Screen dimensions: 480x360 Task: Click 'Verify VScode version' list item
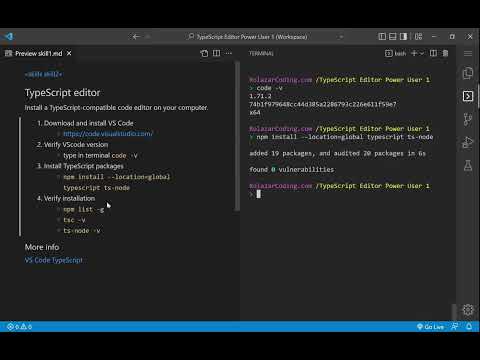tap(76, 145)
